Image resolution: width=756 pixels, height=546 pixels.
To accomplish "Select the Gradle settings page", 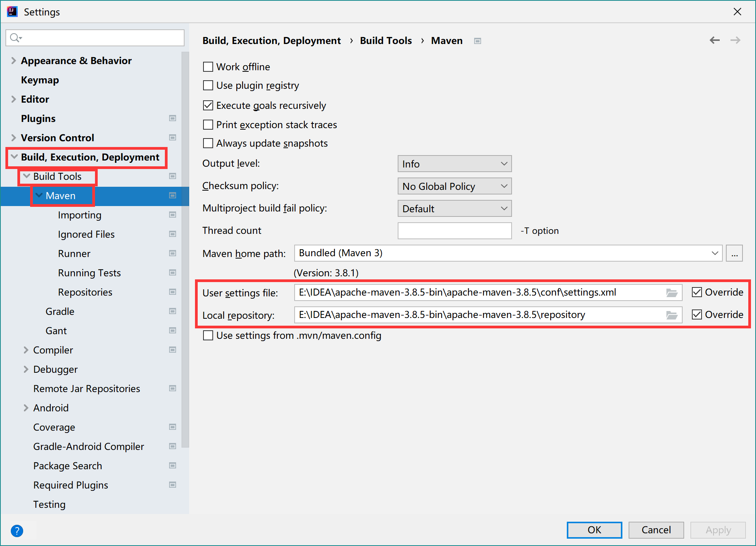I will 60,311.
